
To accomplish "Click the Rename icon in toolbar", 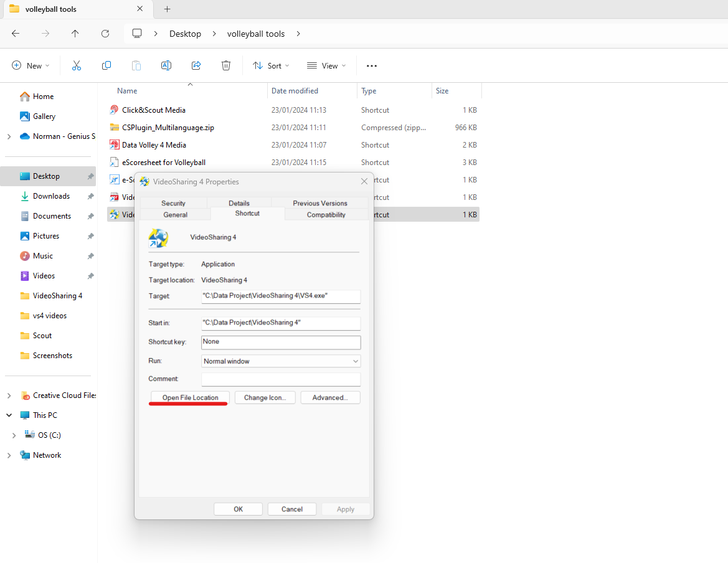I will point(166,66).
